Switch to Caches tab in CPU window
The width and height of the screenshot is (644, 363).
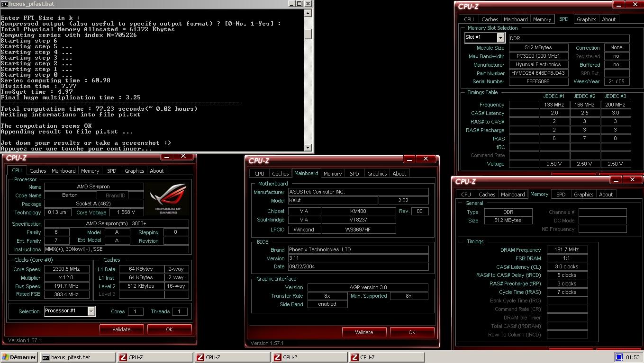[37, 171]
